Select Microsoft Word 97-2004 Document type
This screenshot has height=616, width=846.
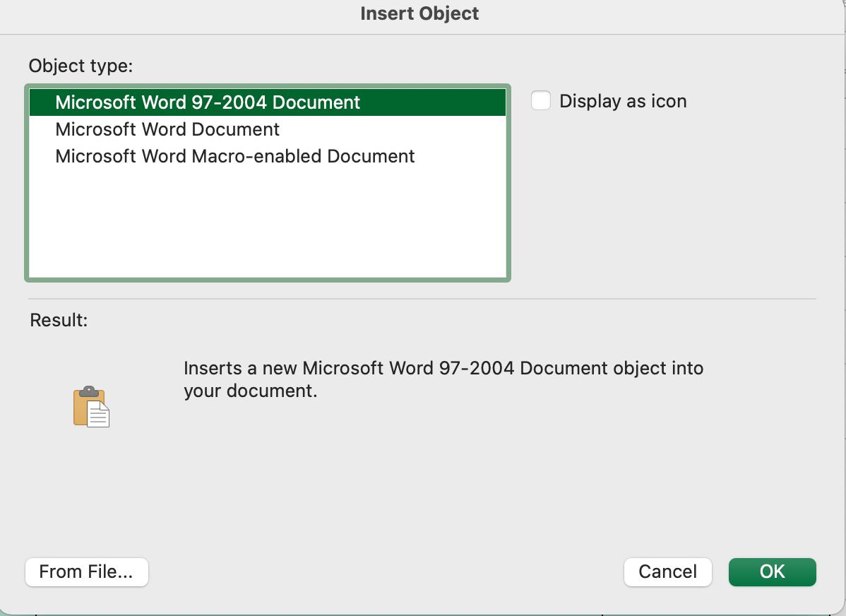point(268,102)
